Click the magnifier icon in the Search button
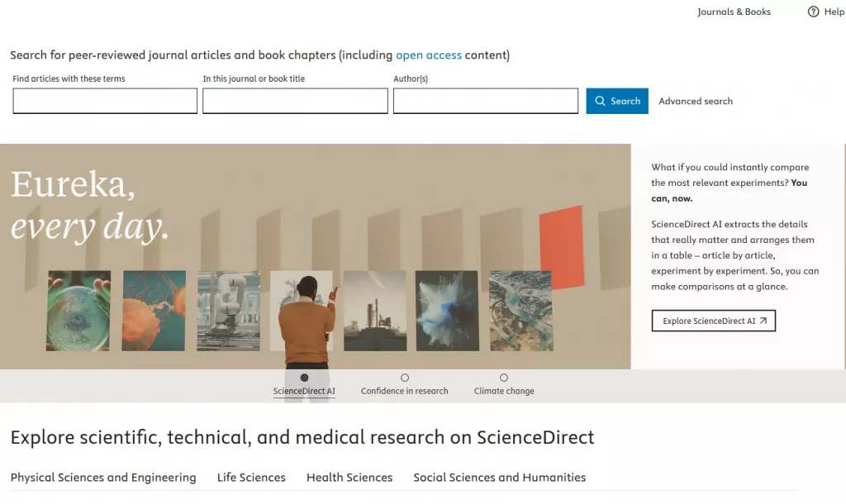846x504 pixels. tap(600, 101)
